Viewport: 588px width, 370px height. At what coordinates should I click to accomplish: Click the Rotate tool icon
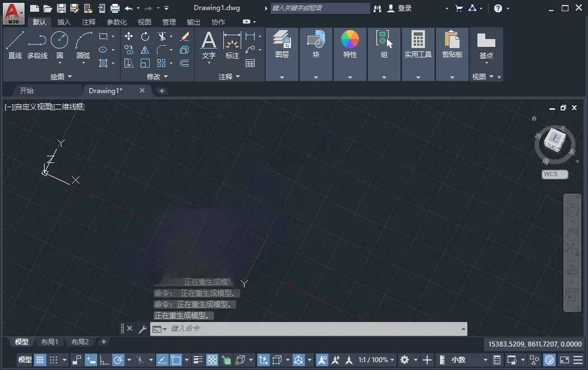point(145,36)
